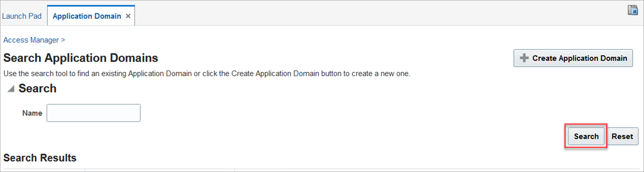The width and height of the screenshot is (644, 172).
Task: Click Create Application Domain button
Action: click(x=573, y=58)
